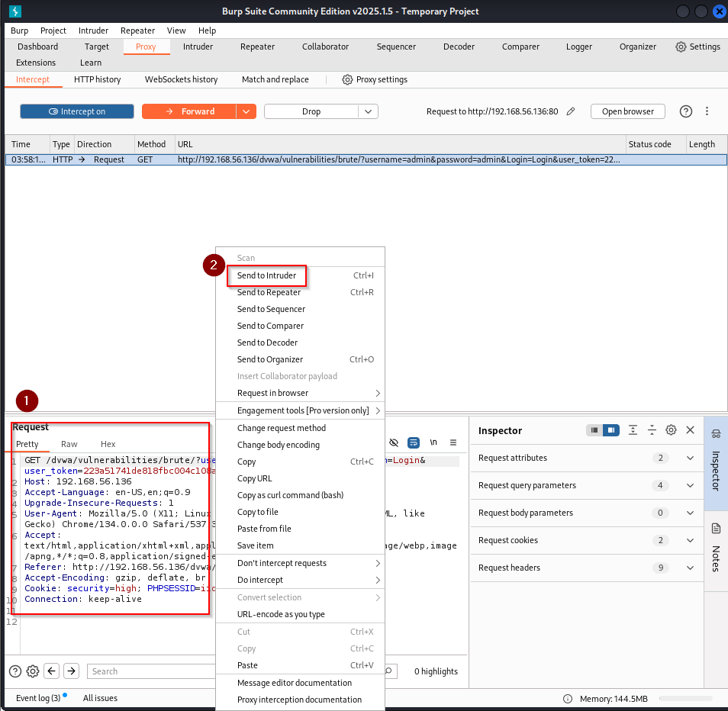Click the Burp Suite logo icon in title bar
Screen dimensions: 728x711
pyautogui.click(x=15, y=11)
